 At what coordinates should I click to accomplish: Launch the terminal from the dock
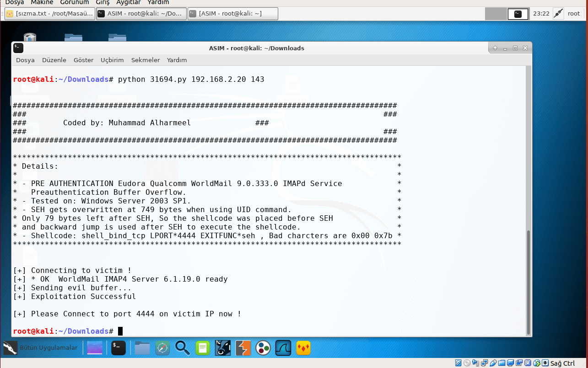click(119, 348)
